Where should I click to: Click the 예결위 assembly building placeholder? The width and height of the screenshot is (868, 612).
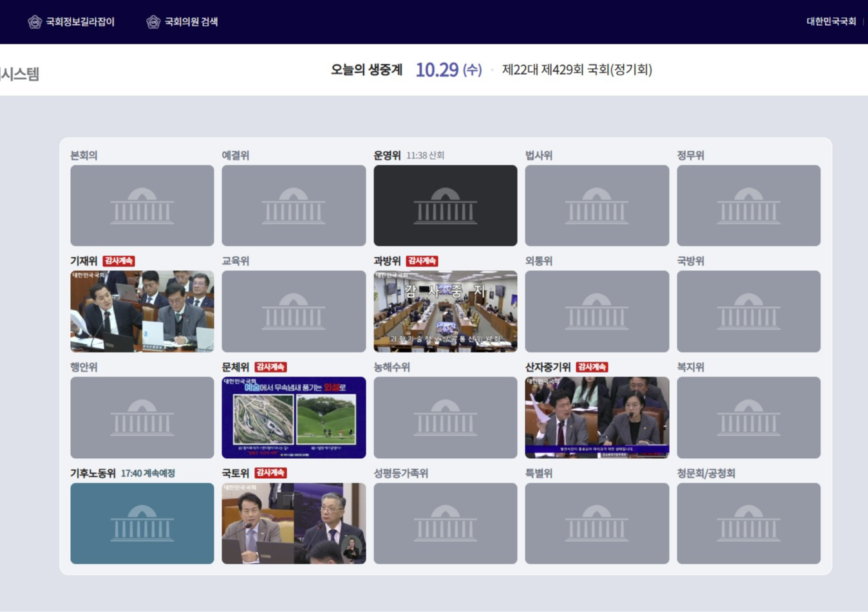(x=294, y=205)
